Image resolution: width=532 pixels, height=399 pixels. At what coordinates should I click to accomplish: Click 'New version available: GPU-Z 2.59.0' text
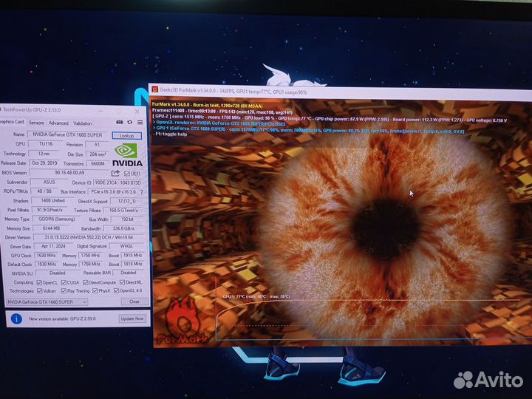pyautogui.click(x=62, y=319)
